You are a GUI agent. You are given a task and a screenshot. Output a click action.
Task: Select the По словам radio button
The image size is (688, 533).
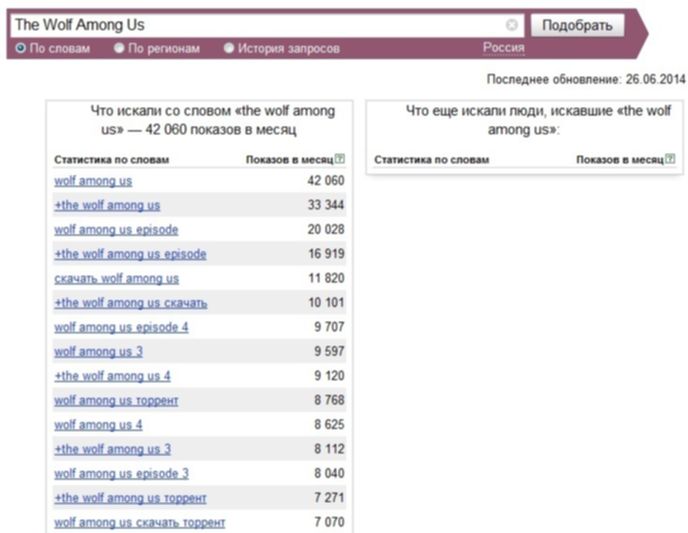[x=20, y=48]
